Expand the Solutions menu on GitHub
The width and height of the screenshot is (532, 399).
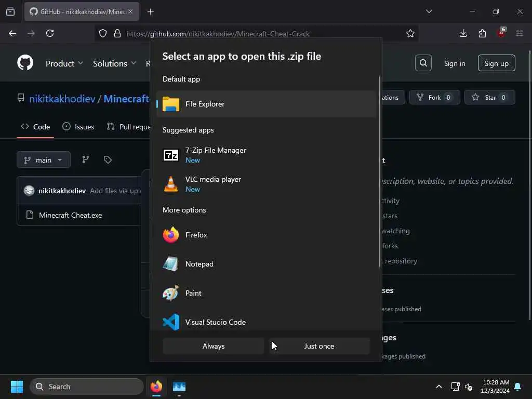click(x=115, y=63)
